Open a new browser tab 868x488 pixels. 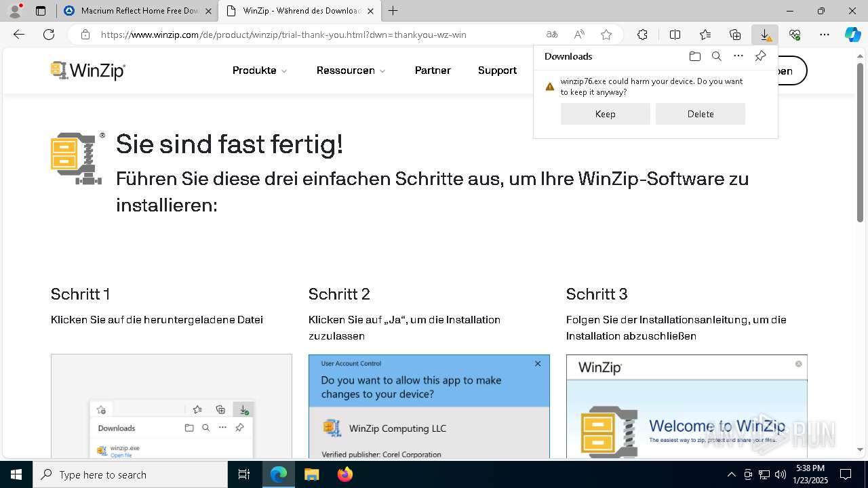click(393, 11)
